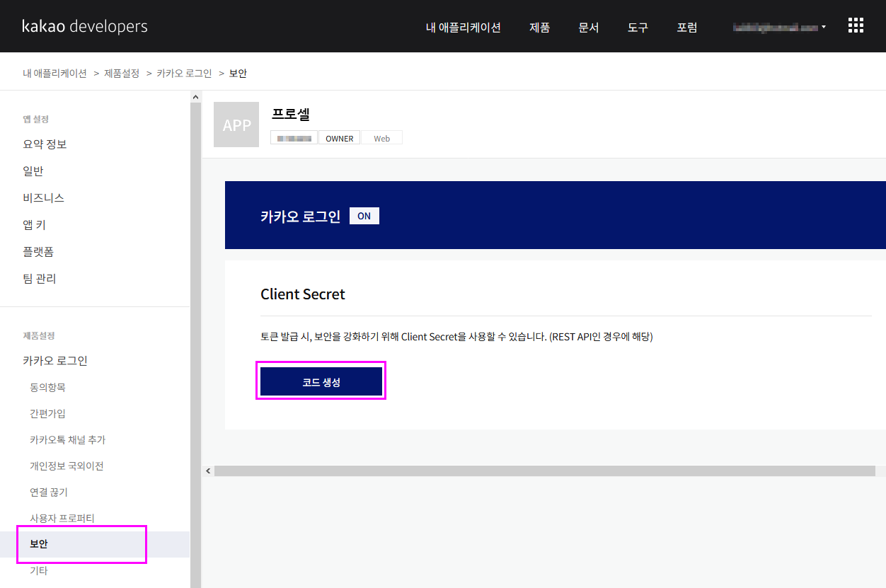Open the apps grid icon in header
This screenshot has height=588, width=886.
[x=856, y=25]
